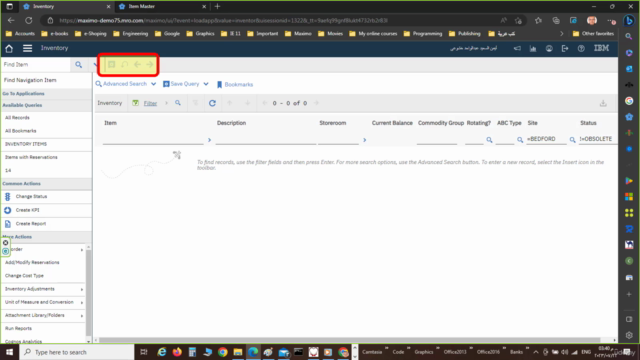Click the Next Record arrow in toolbar
Viewport: 640px width, 360px height.
(x=150, y=64)
